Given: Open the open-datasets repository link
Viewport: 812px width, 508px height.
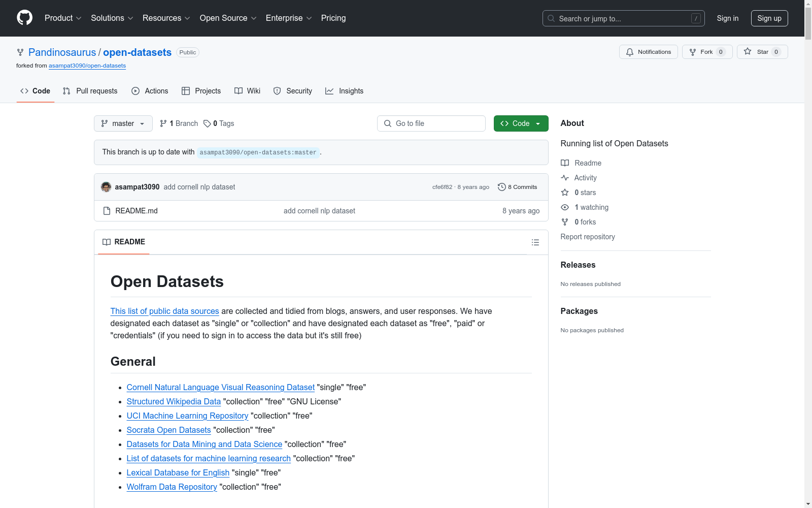Looking at the screenshot, I should pos(138,52).
